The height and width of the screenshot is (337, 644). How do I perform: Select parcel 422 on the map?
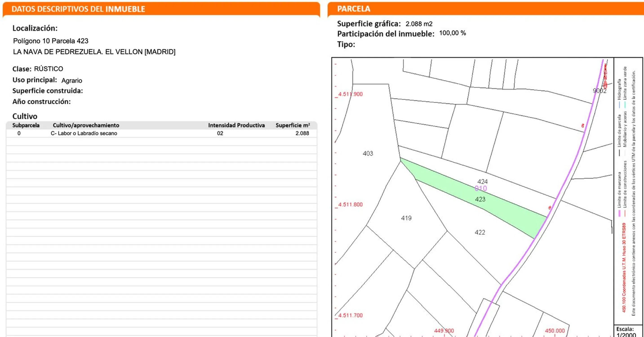point(480,232)
